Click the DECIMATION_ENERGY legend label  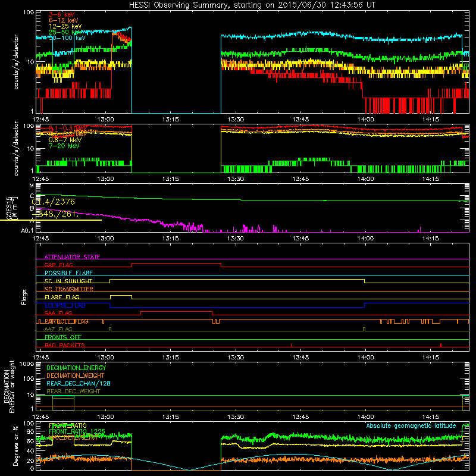pos(76,368)
